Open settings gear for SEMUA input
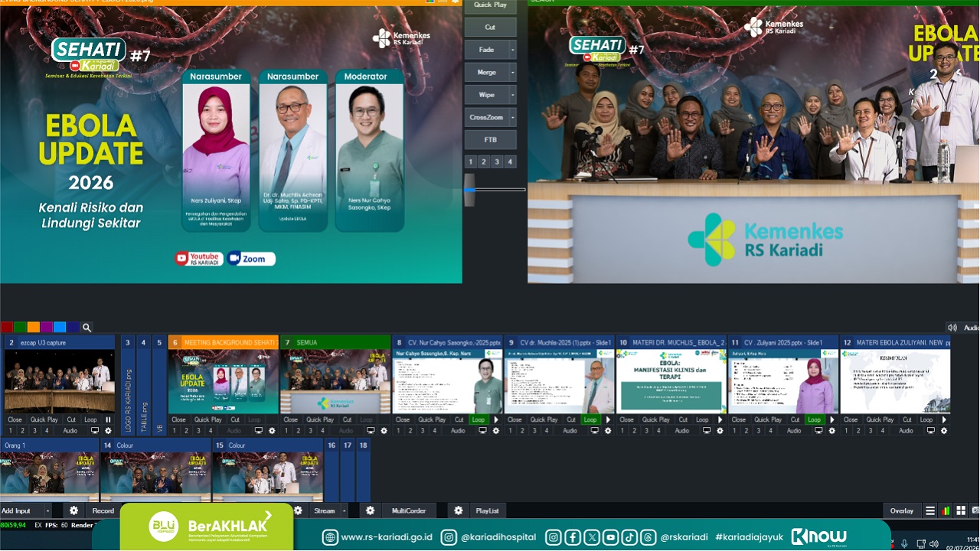Image resolution: width=980 pixels, height=551 pixels. point(384,431)
